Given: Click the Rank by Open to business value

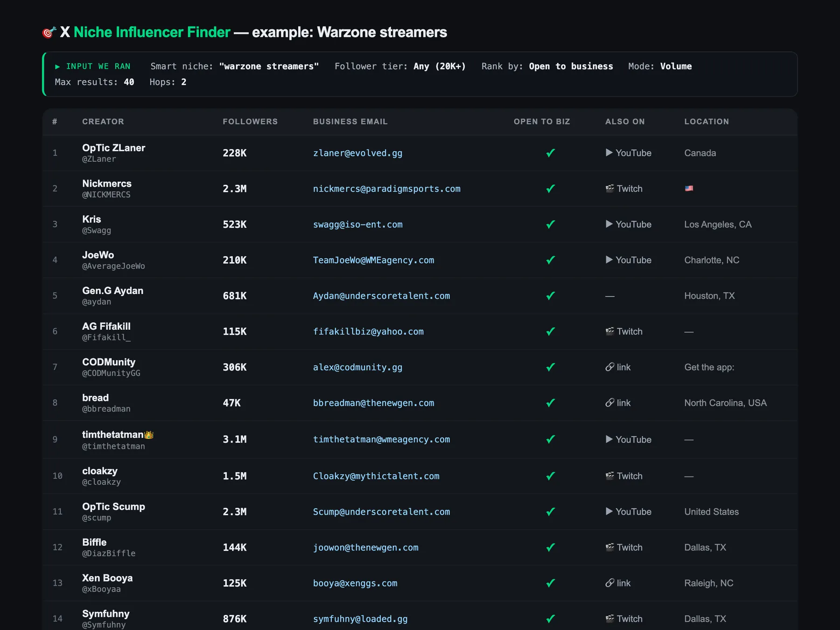Looking at the screenshot, I should click(x=571, y=66).
